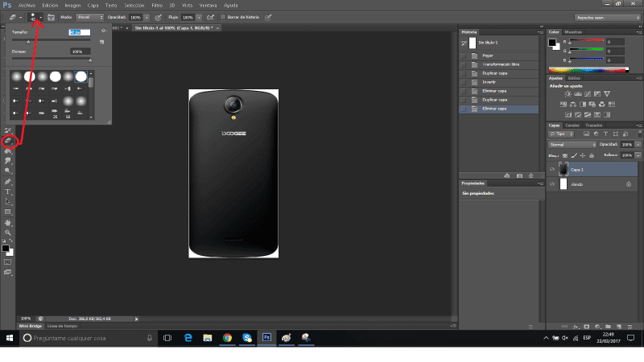644x362 pixels.
Task: Select the Eraser tool in the toolbox
Action: tap(8, 142)
